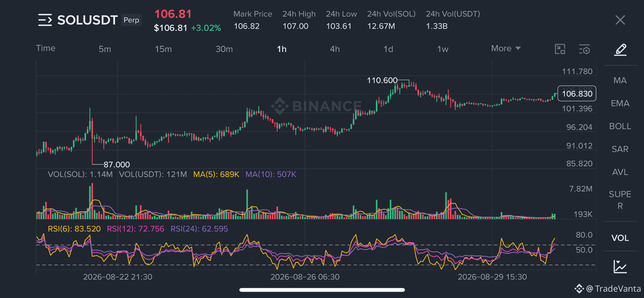The height and width of the screenshot is (298, 644).
Task: Tap the 111.780 price axis label
Action: click(577, 71)
